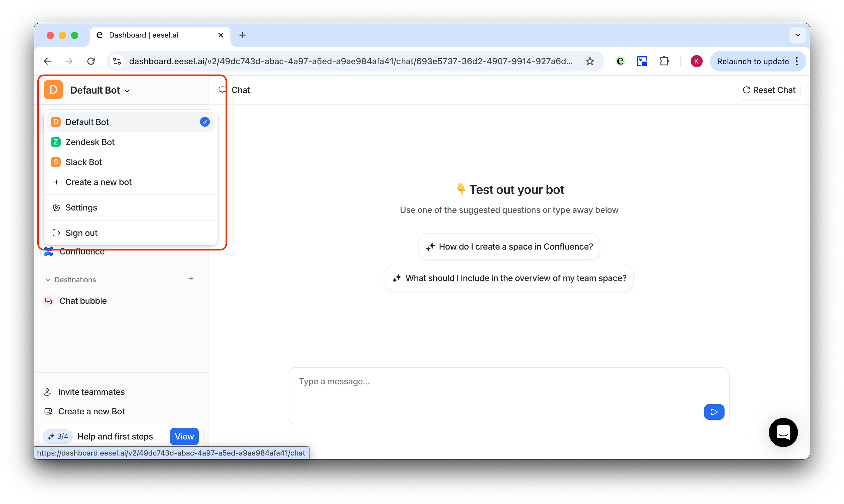
Task: Click the orange Slack Bot S icon
Action: (x=56, y=162)
